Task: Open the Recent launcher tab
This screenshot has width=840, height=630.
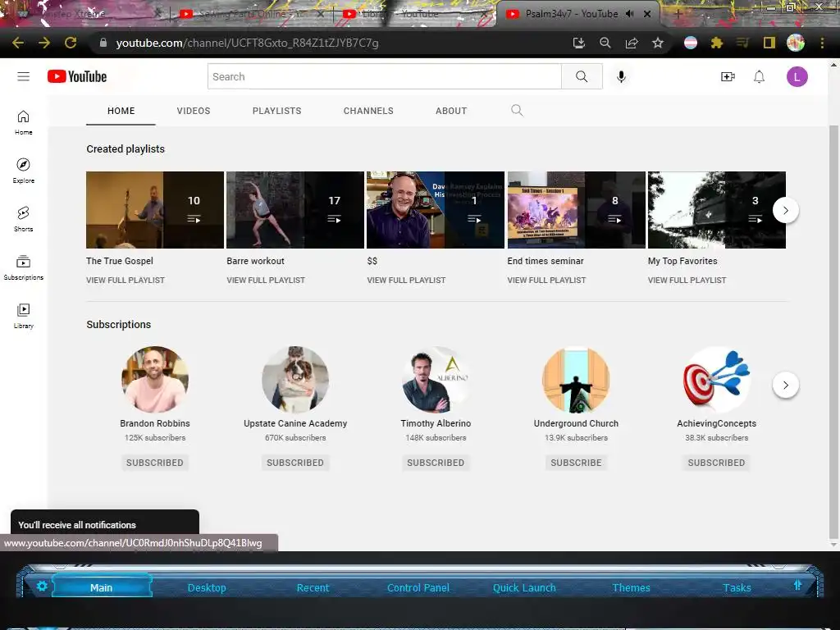Action: click(x=313, y=587)
